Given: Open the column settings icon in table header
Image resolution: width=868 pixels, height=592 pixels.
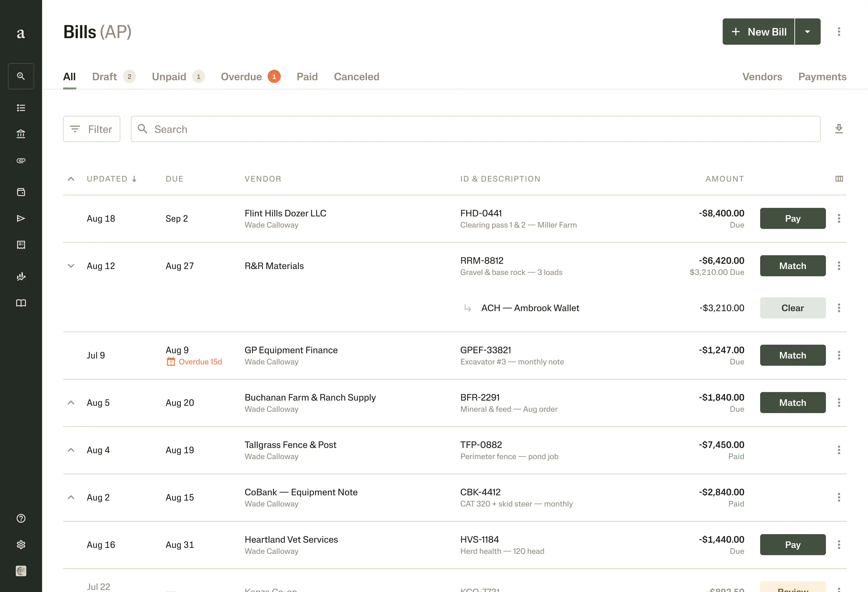Looking at the screenshot, I should pyautogui.click(x=839, y=179).
